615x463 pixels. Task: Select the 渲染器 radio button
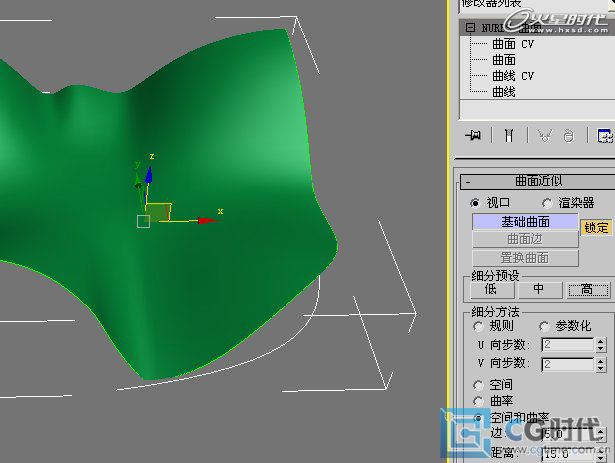[547, 203]
